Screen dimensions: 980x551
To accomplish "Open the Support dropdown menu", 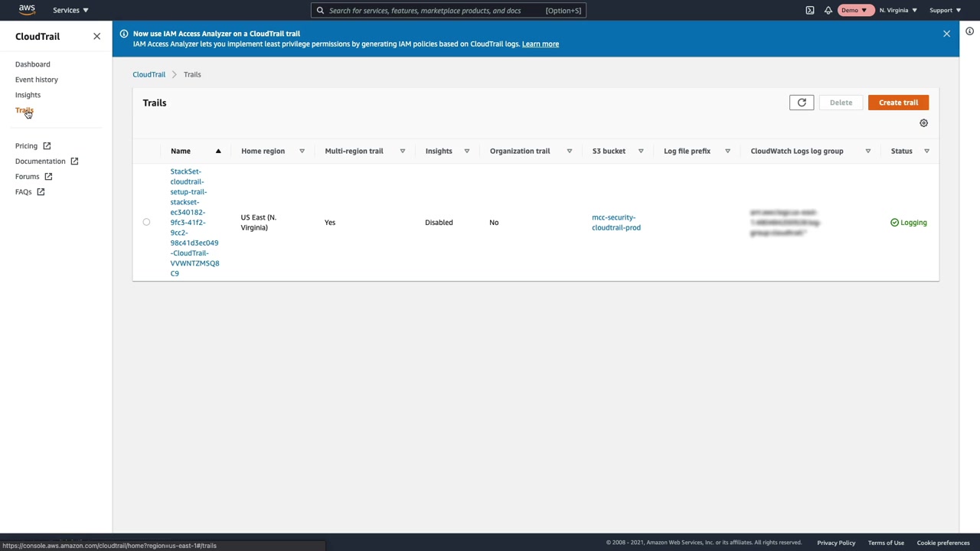I will coord(945,11).
